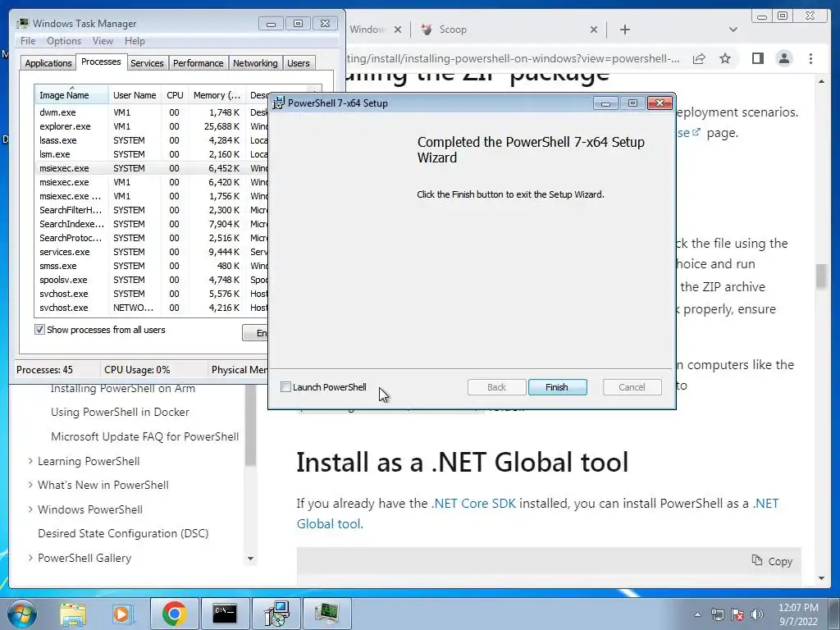This screenshot has height=630, width=840.
Task: Open the View menu in Task Manager
Action: click(x=103, y=41)
